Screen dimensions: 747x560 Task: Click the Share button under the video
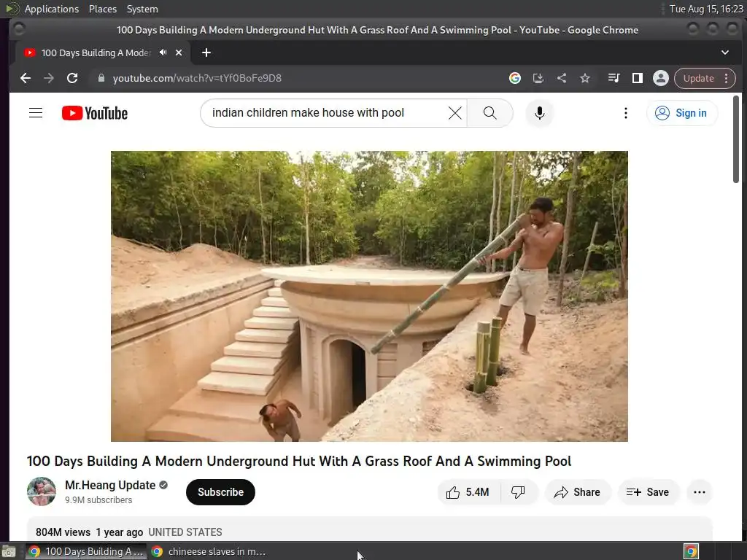577,492
